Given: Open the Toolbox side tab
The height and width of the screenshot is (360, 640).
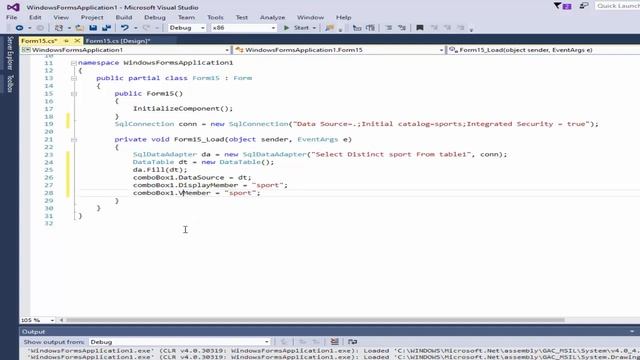Looking at the screenshot, I should click(x=10, y=84).
